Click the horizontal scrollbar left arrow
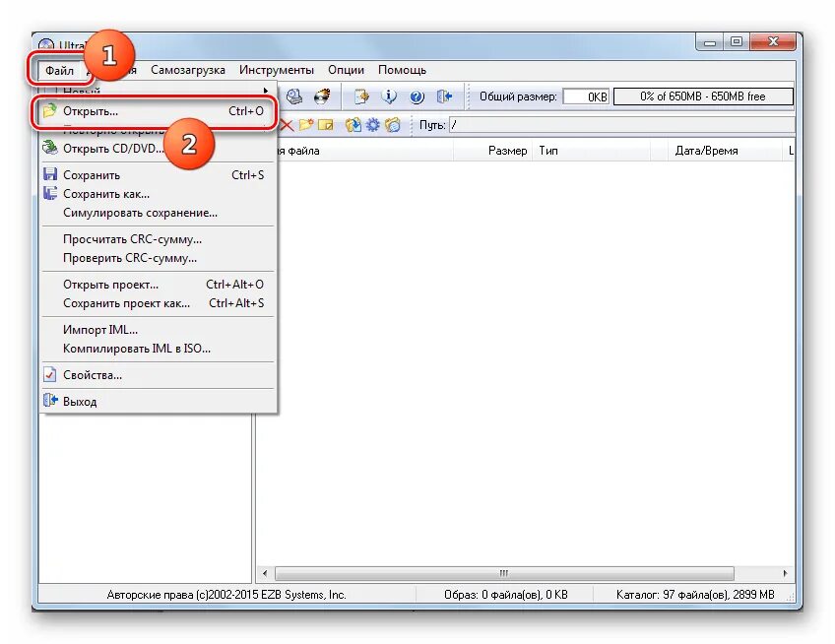The width and height of the screenshot is (835, 644). 265,574
